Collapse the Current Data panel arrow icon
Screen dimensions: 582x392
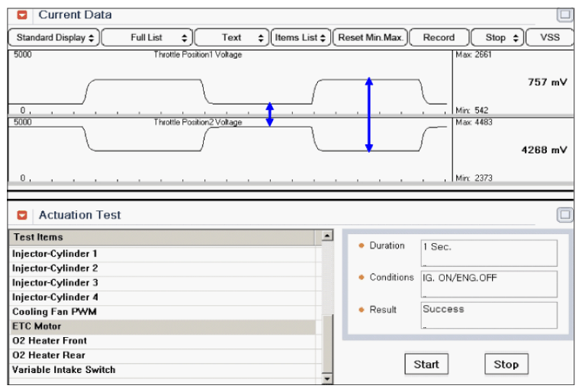point(22,14)
